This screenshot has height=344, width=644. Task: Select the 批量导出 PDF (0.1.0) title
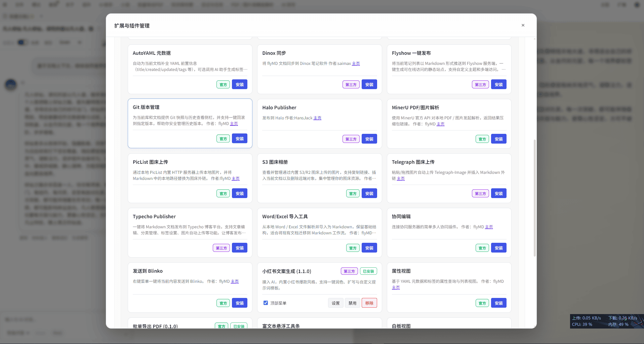(155, 326)
